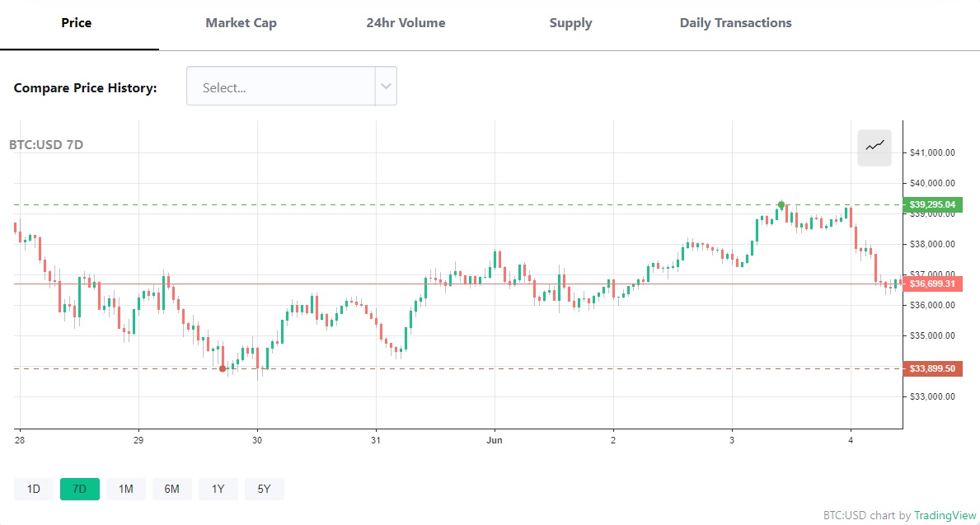Select the 5Y time range
This screenshot has width=980, height=525.
click(x=265, y=489)
